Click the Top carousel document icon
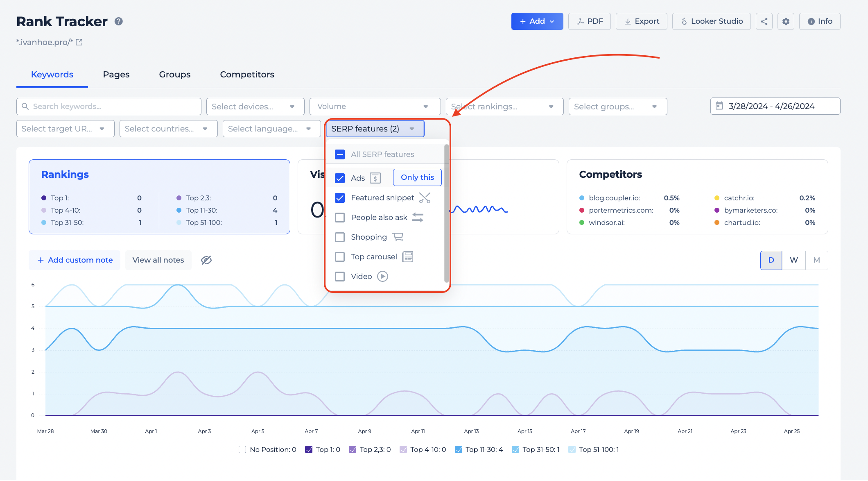The image size is (868, 481). click(407, 256)
